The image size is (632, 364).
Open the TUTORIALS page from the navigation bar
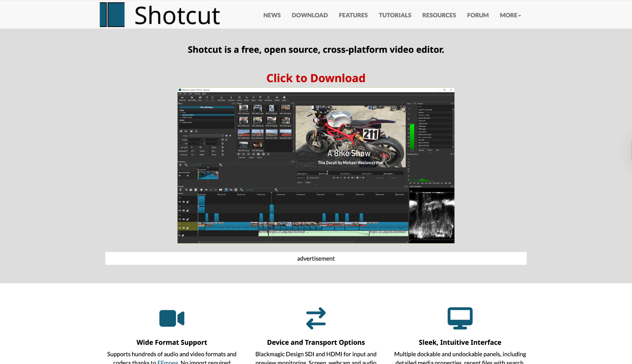pyautogui.click(x=395, y=15)
